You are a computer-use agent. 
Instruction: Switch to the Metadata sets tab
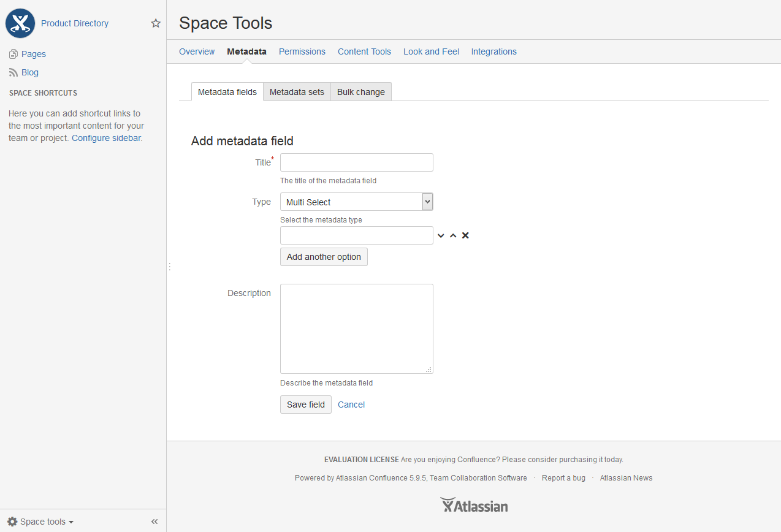point(297,92)
